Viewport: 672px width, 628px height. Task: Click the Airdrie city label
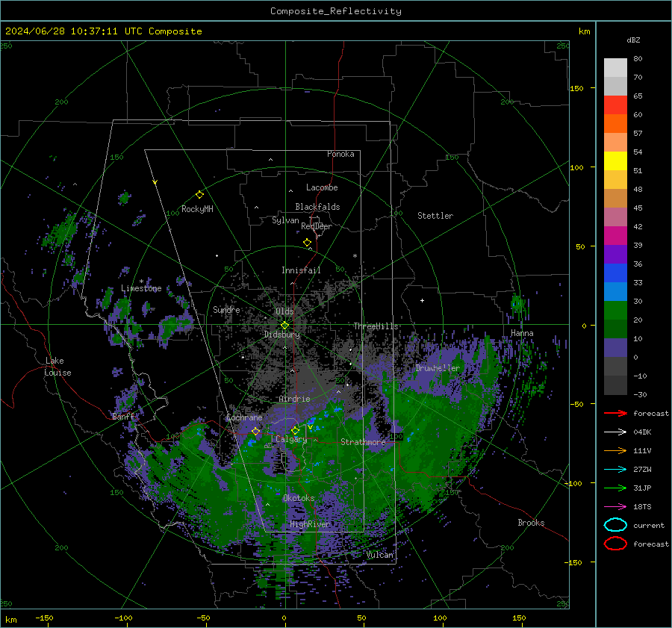pos(294,399)
